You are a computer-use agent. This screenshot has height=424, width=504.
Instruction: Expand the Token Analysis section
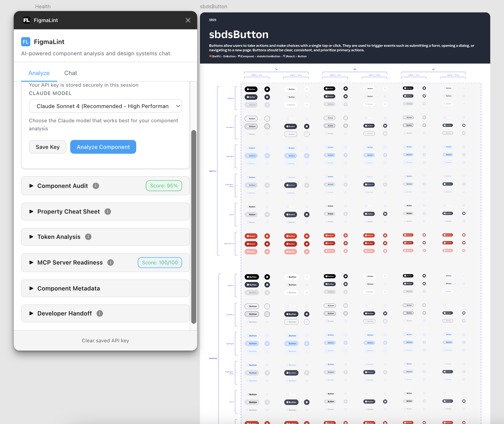pos(105,237)
